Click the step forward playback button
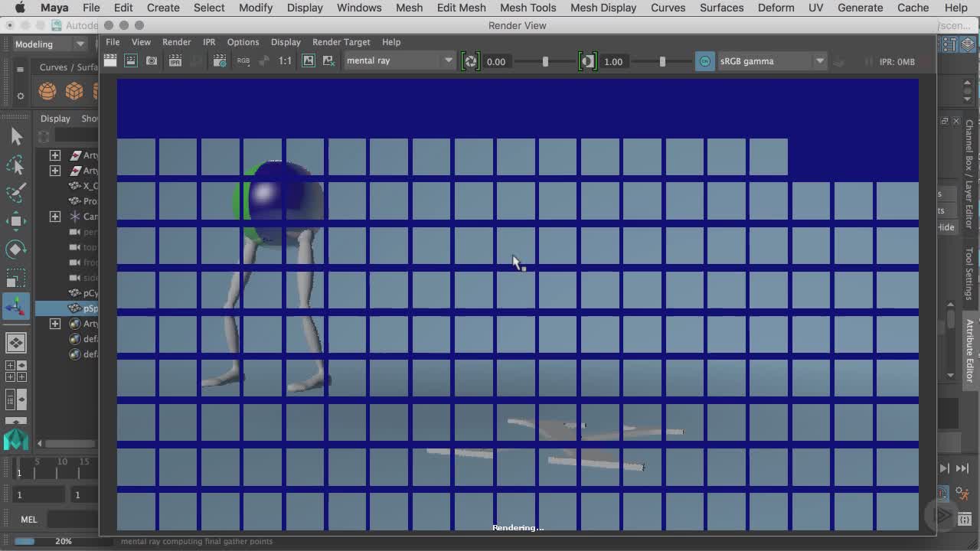The height and width of the screenshot is (551, 980). (945, 468)
